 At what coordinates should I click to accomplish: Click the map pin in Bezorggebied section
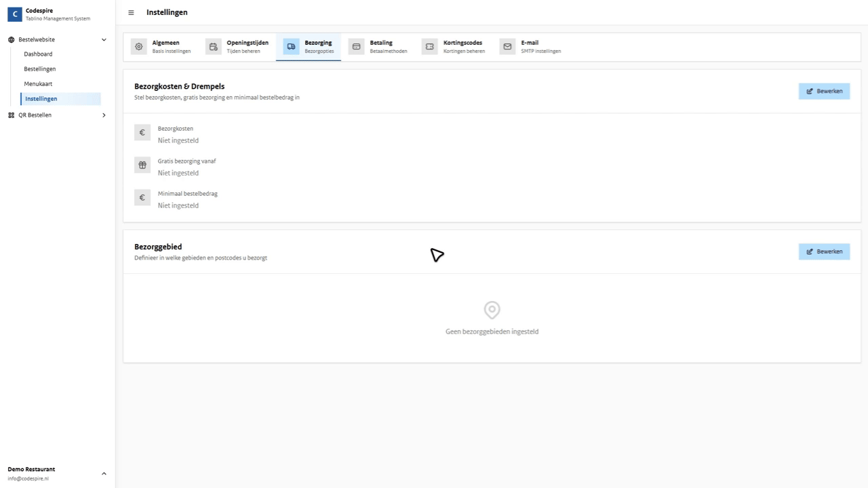click(x=492, y=310)
